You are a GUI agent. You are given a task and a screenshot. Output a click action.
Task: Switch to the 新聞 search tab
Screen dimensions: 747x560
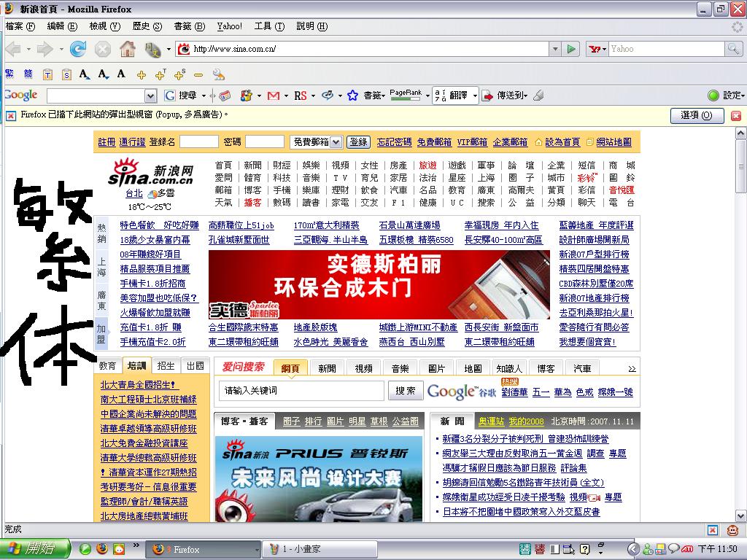click(328, 368)
